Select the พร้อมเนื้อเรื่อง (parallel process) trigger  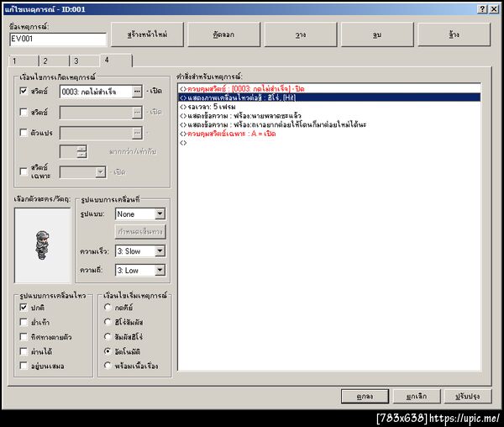108,366
